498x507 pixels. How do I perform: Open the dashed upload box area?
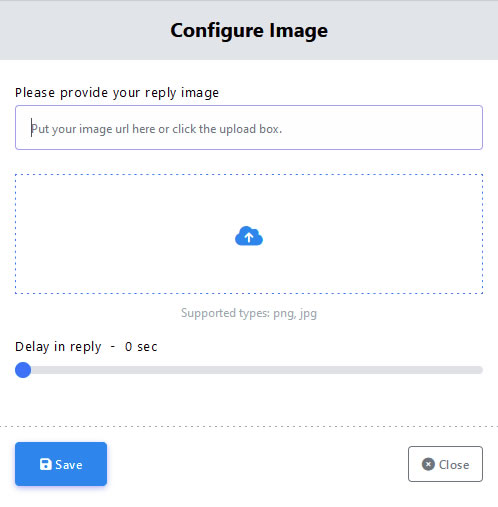[249, 234]
